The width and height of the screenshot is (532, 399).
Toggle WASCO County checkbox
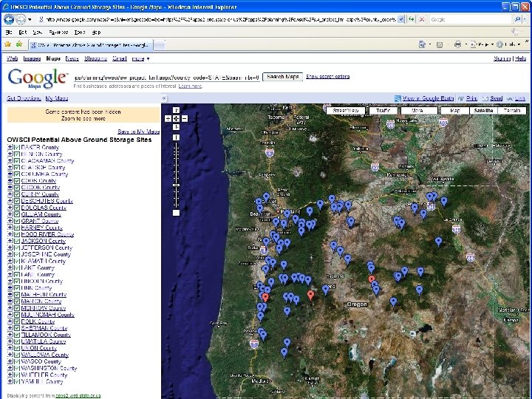coord(16,361)
